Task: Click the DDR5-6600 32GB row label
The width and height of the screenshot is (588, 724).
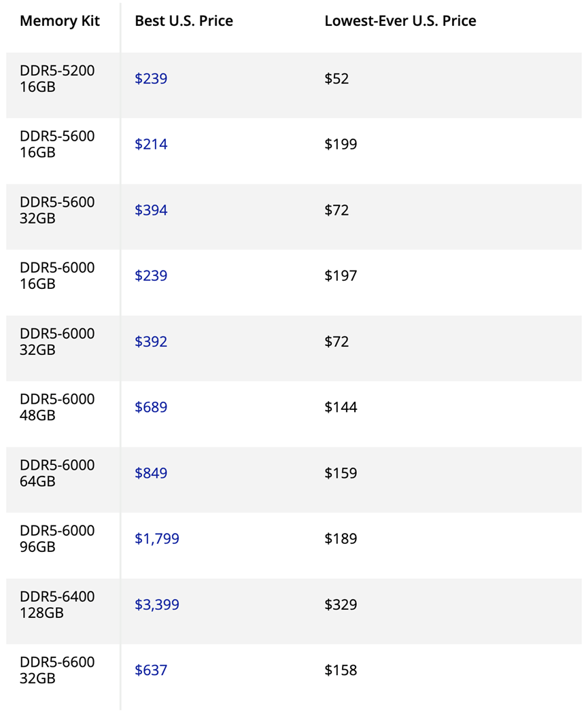Action: 57,670
